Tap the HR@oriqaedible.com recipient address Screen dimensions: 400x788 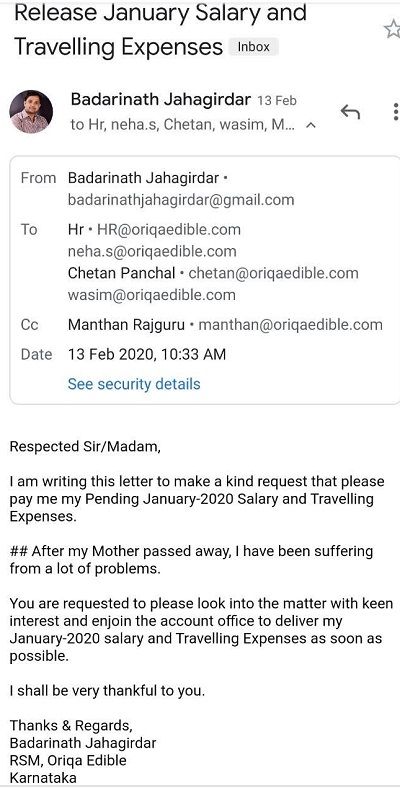click(169, 230)
